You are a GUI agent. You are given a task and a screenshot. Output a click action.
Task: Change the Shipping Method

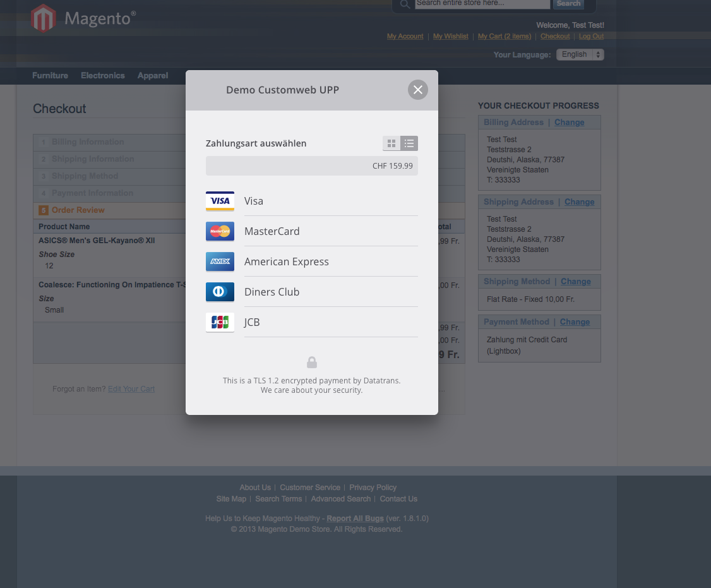click(x=576, y=281)
